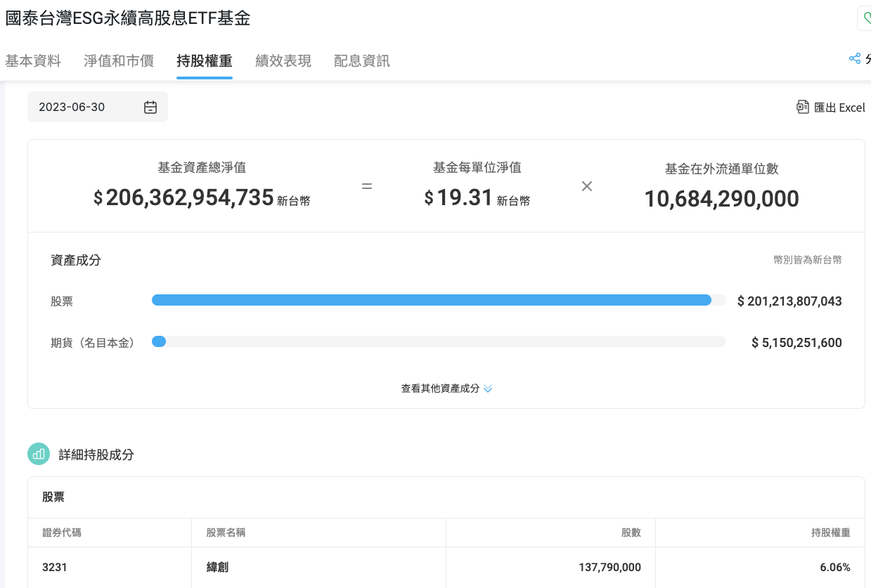Screen dimensions: 871x588
Task: Switch to the 配息資訊 tab
Action: tap(361, 61)
